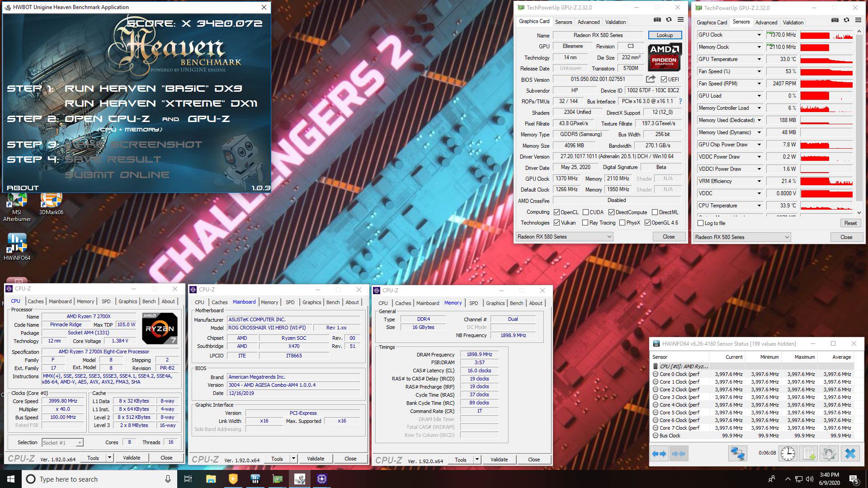Toggle the OpenCL checkbox in GPU-Z
The image size is (868, 488).
(x=557, y=212)
